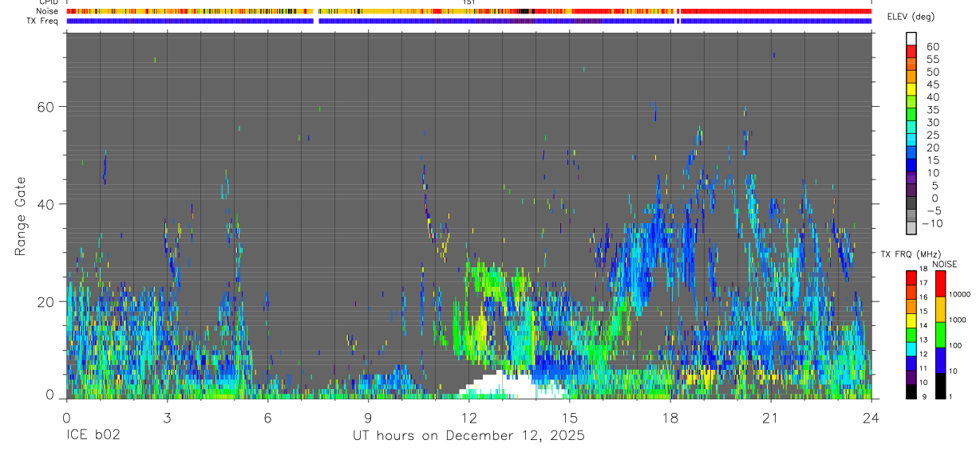Click the light gray bottom swatch below ELEV -10

911,228
